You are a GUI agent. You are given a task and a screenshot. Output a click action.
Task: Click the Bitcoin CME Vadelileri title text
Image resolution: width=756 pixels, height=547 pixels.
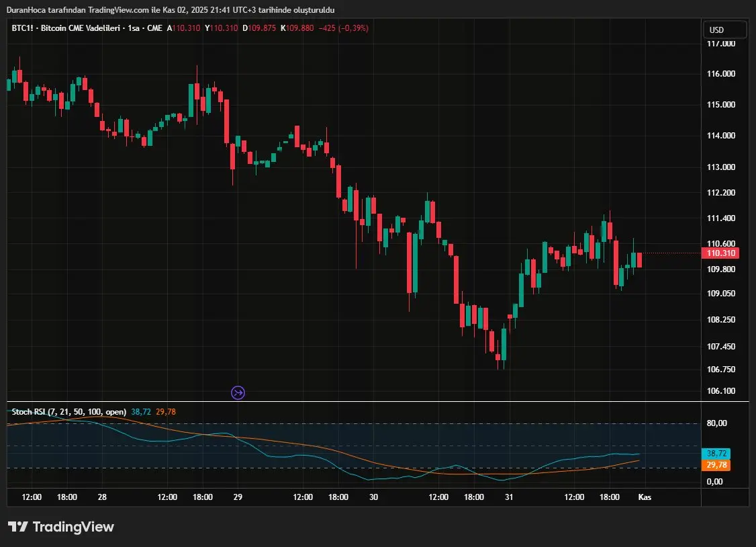coord(80,28)
